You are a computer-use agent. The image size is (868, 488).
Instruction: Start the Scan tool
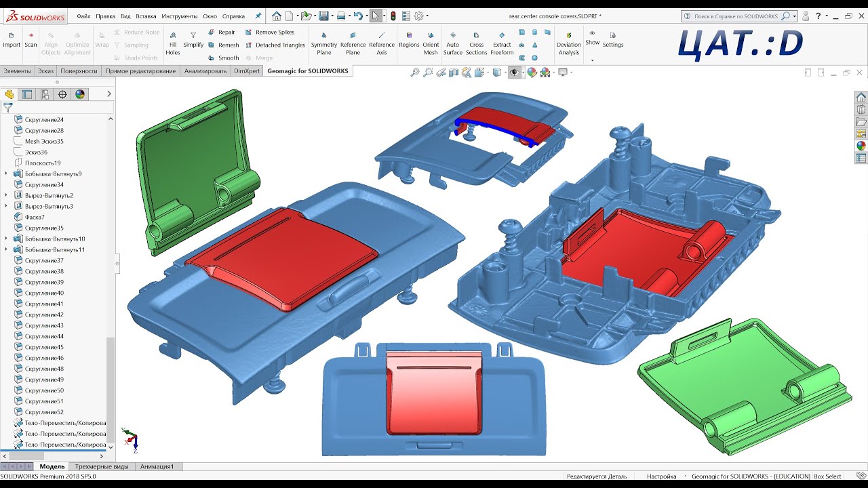point(31,39)
